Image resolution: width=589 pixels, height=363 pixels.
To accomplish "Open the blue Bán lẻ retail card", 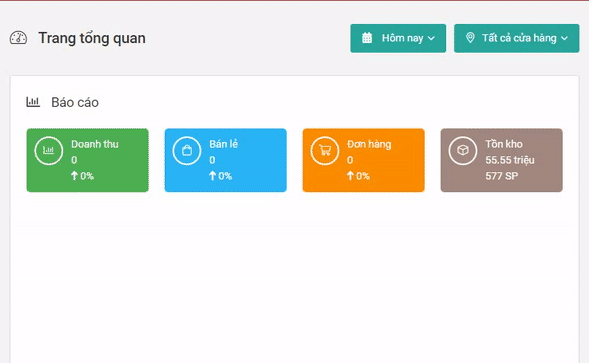I will pos(226,160).
